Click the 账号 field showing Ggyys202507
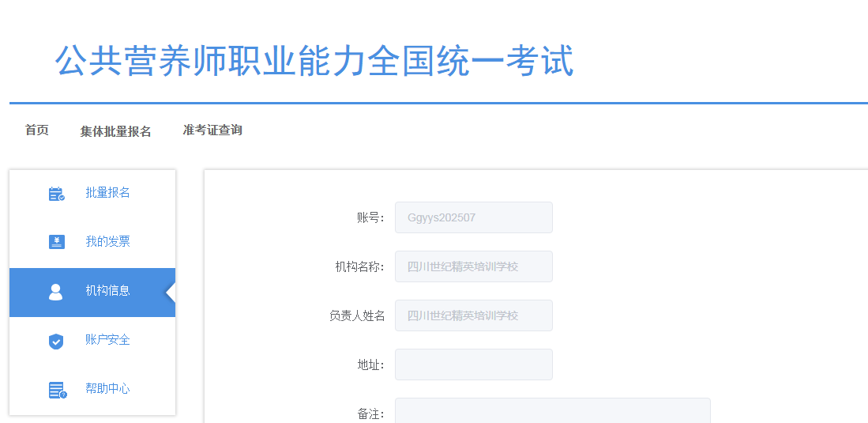The height and width of the screenshot is (423, 868). (474, 217)
